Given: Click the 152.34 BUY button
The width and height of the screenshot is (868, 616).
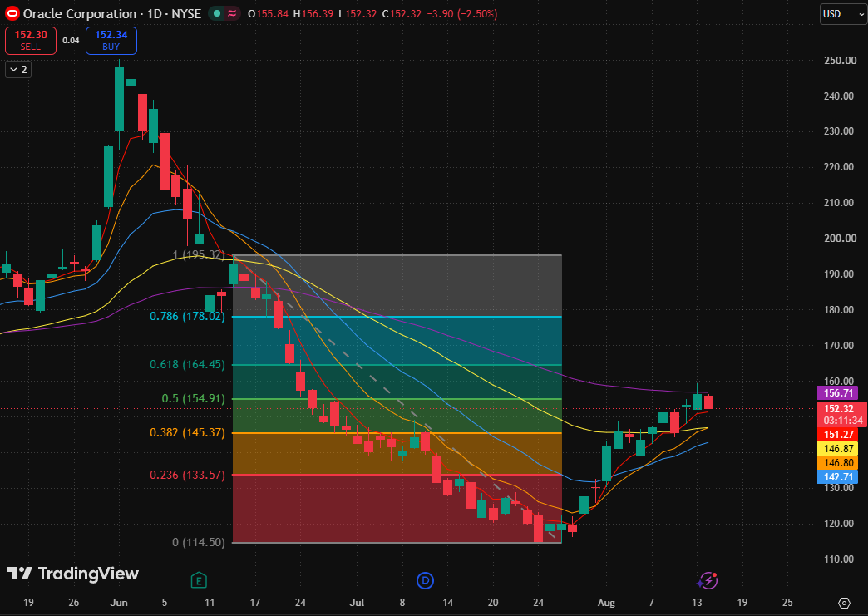Looking at the screenshot, I should (x=111, y=41).
